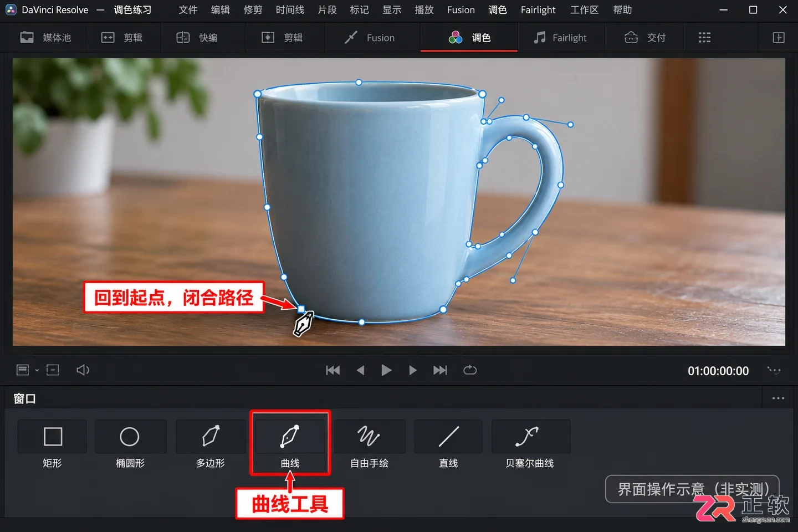The height and width of the screenshot is (532, 798).
Task: Open the grid icon in the page bar
Action: tap(704, 38)
